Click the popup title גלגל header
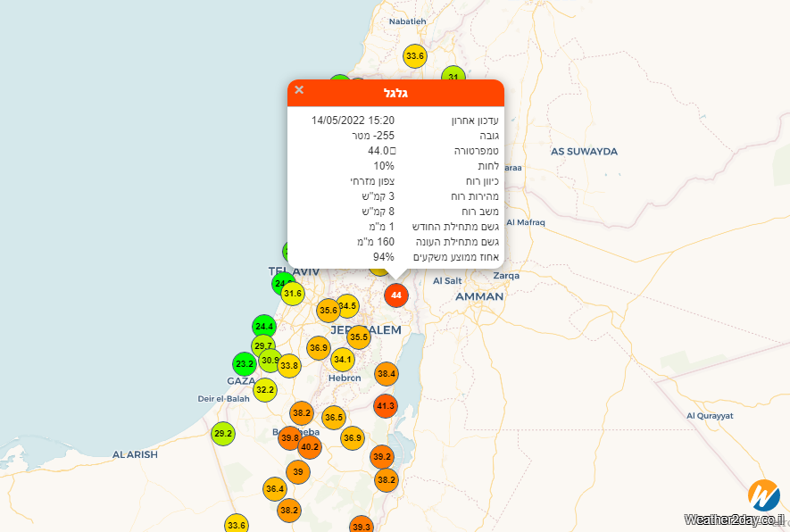 [x=395, y=93]
